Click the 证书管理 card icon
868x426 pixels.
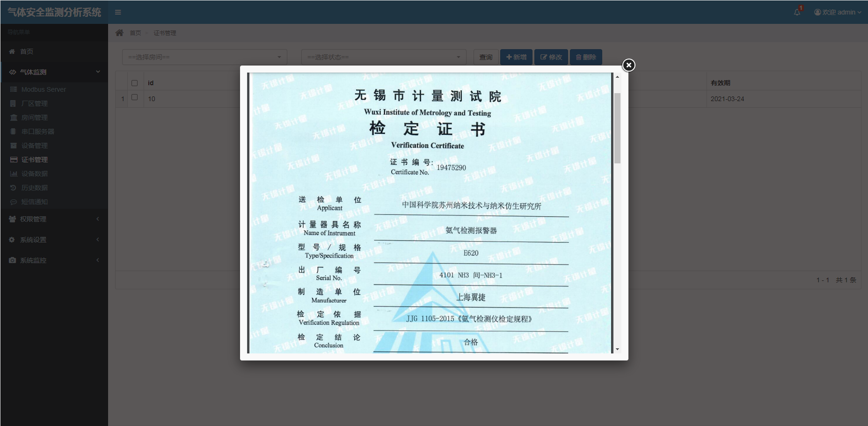[14, 160]
